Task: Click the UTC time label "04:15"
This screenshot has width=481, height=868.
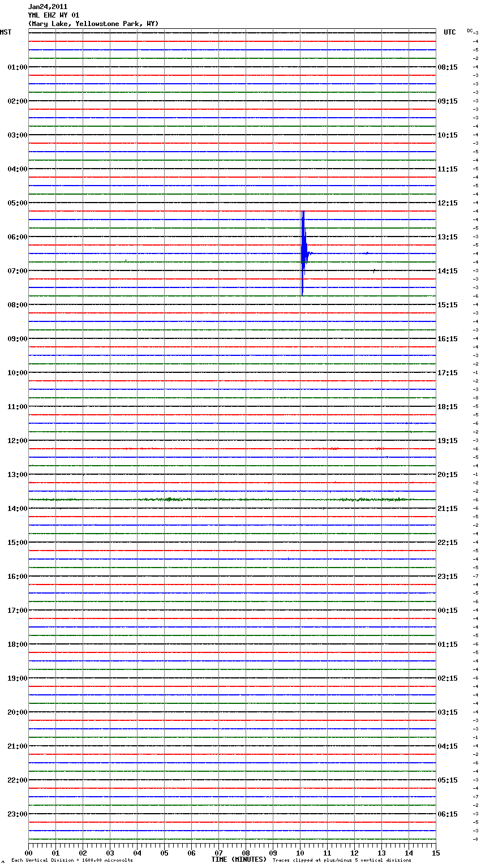Action: 448,746
